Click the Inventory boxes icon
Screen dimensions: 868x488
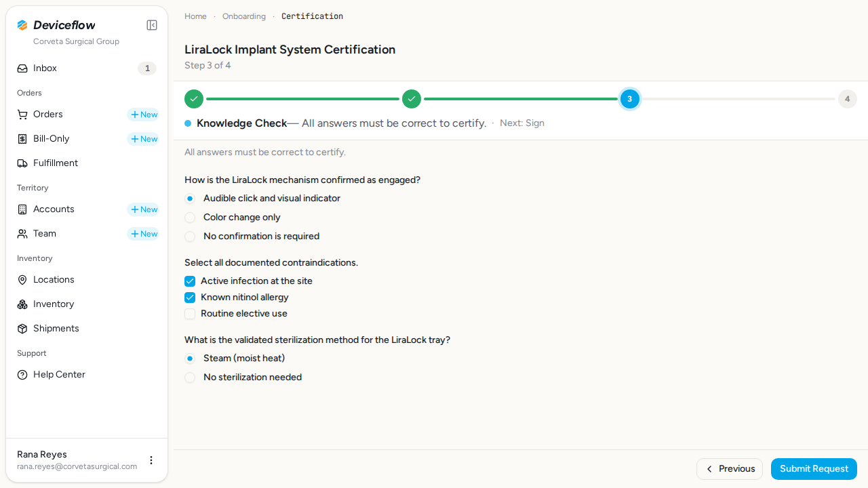click(x=22, y=304)
